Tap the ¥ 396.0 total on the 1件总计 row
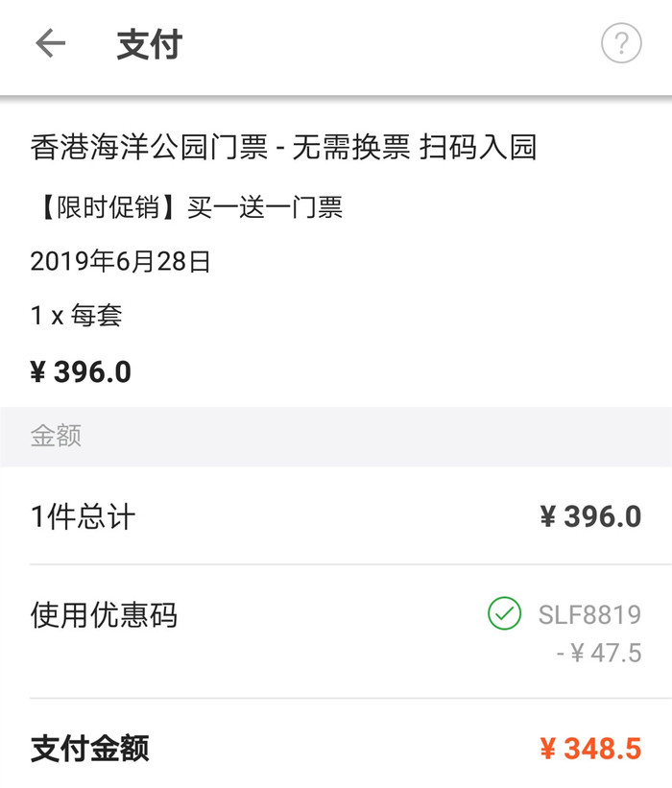The height and width of the screenshot is (788, 672). coord(589,517)
